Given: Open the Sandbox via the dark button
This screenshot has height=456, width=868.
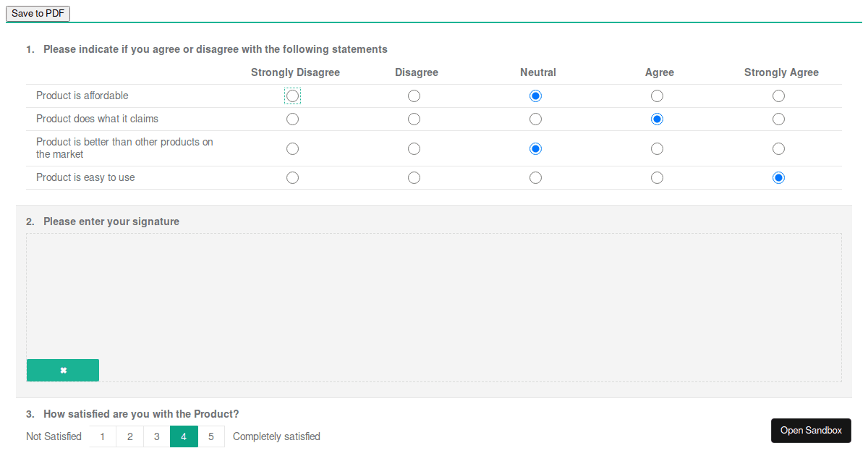Looking at the screenshot, I should point(811,430).
